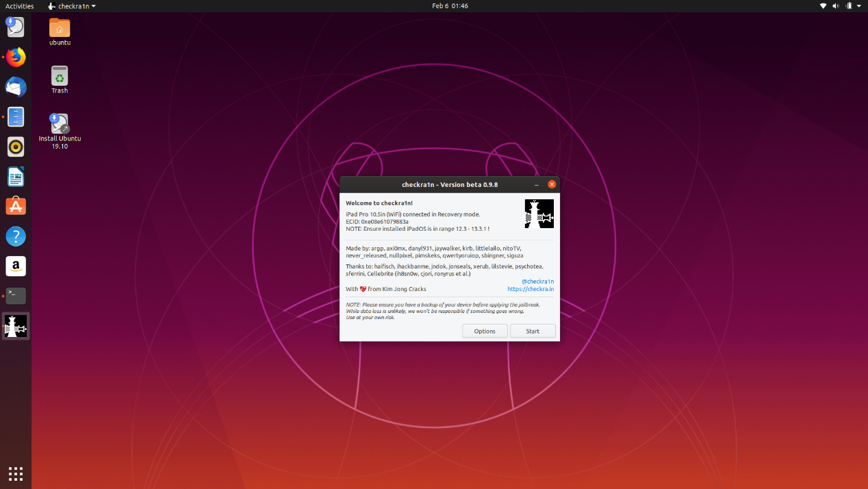This screenshot has width=868, height=489.
Task: Open the Help icon in the dock
Action: [x=15, y=236]
